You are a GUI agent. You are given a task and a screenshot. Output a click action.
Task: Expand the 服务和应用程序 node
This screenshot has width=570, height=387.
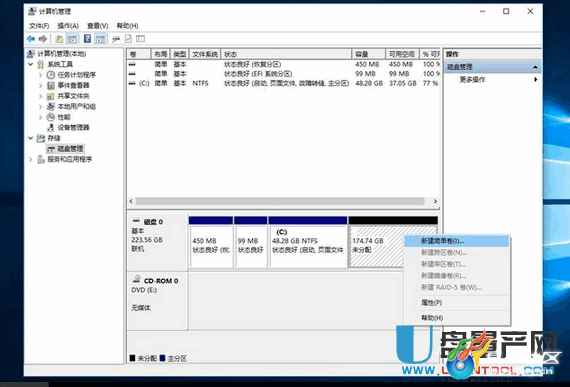31,160
